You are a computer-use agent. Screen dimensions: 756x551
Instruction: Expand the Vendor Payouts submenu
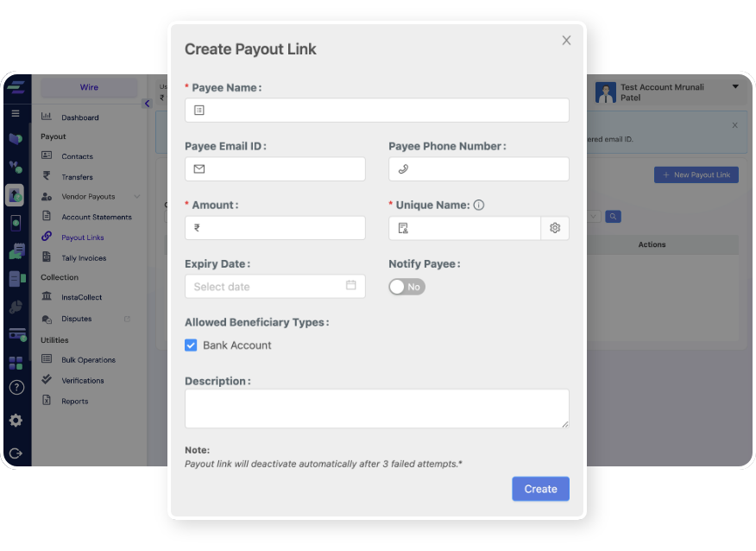click(136, 197)
